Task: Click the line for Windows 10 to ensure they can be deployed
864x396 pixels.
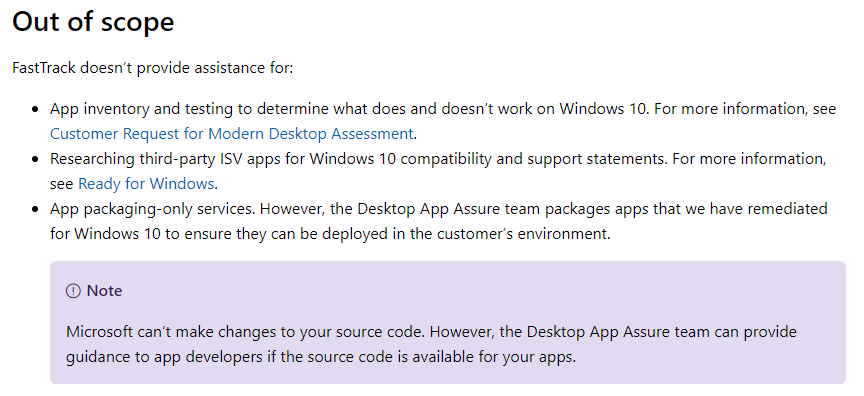Action: click(x=330, y=234)
